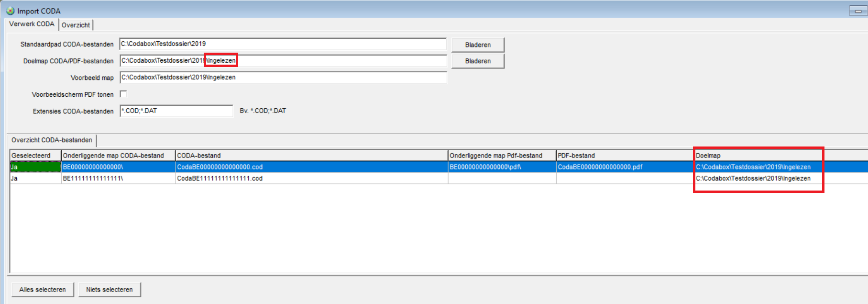Click the Doelmap CODA/PDF-bestanden path field
868x304 pixels.
coord(335,61)
